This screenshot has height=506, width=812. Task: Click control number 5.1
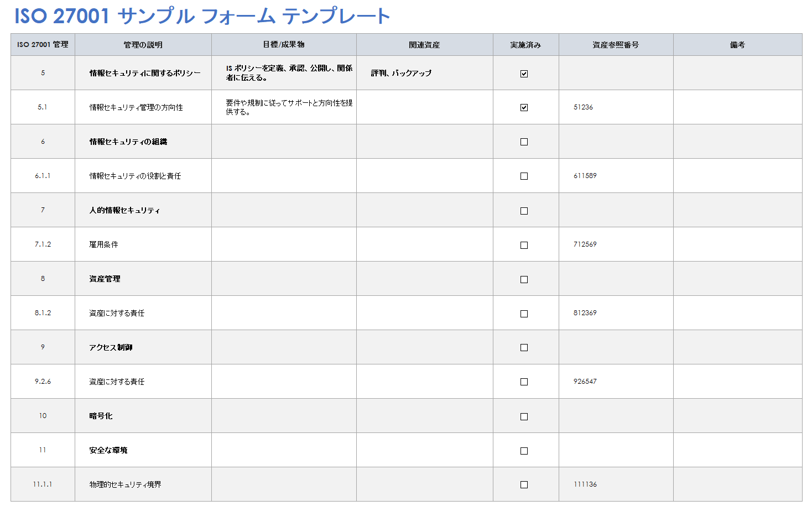(x=43, y=107)
